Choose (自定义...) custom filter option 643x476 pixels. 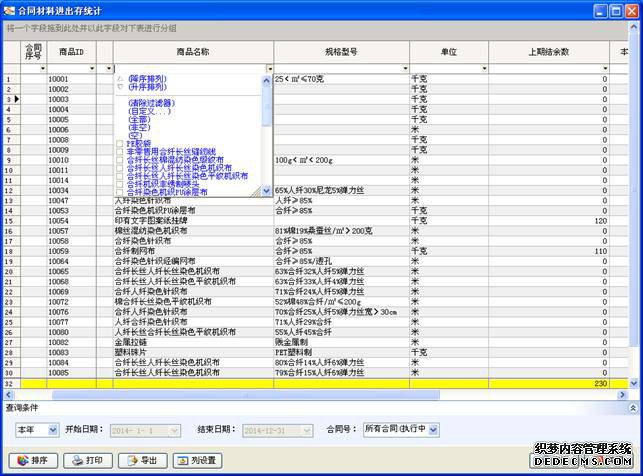[148, 110]
